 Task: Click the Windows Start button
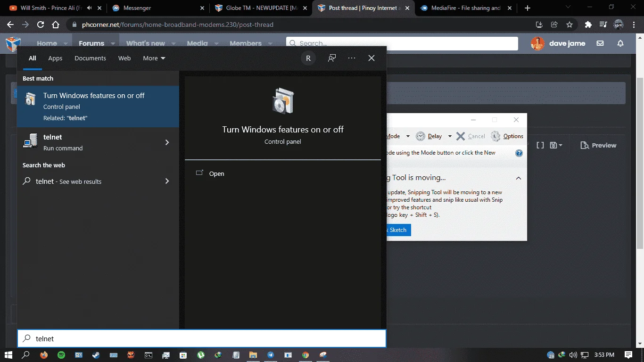click(8, 355)
